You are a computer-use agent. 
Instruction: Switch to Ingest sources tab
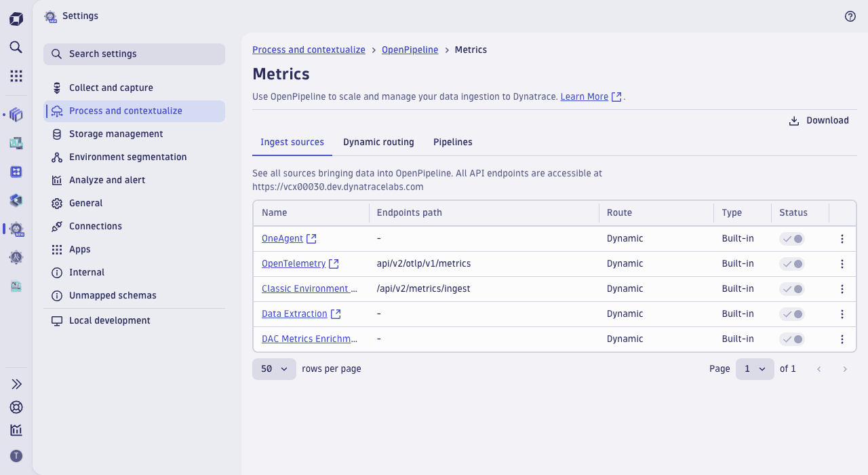[292, 142]
